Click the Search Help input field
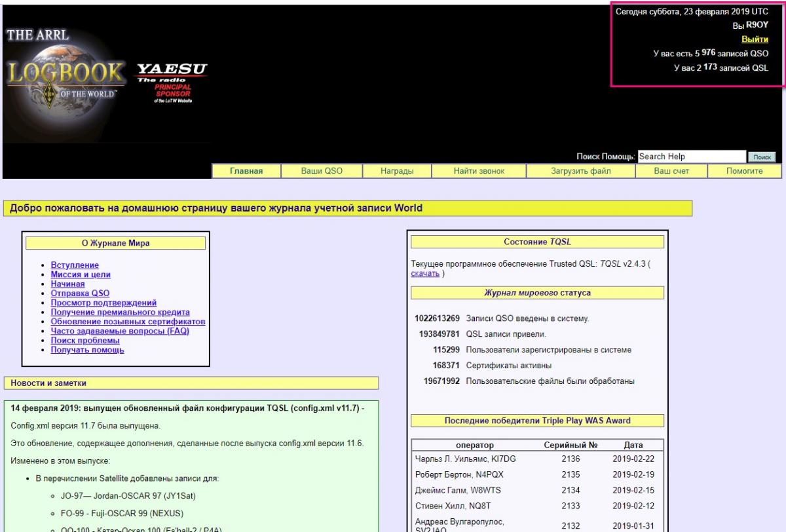786x532 pixels. click(692, 157)
